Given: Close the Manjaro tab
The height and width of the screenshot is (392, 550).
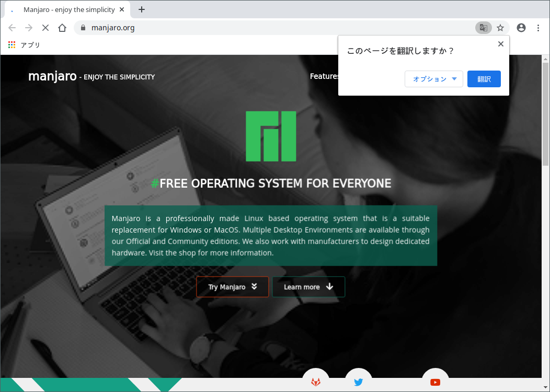Looking at the screenshot, I should point(122,9).
